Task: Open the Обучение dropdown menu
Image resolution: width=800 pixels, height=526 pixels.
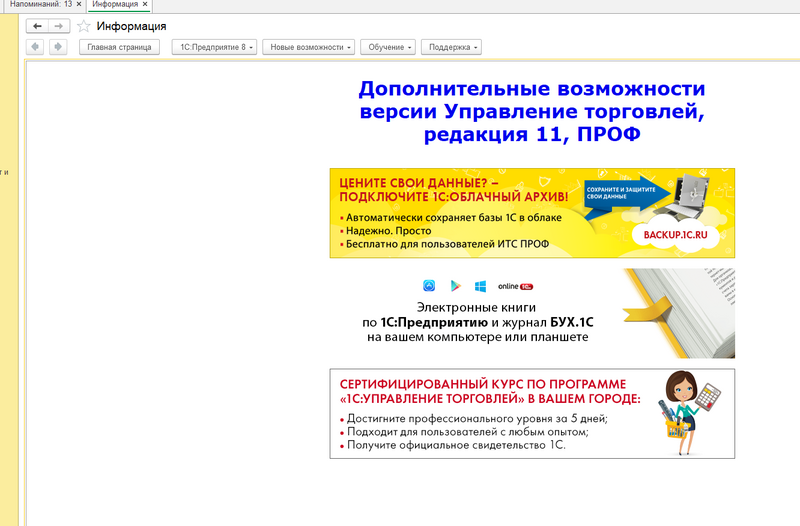Action: pyautogui.click(x=388, y=47)
